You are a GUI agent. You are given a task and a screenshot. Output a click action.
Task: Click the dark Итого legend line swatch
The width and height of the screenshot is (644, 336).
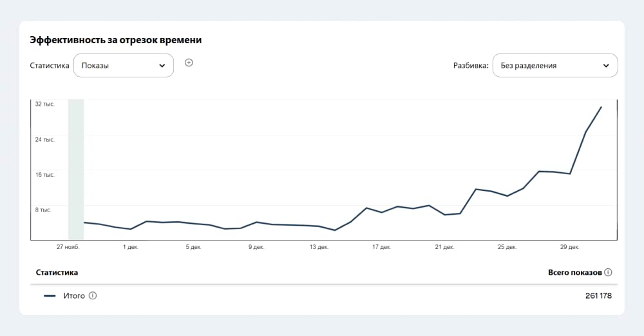click(50, 296)
